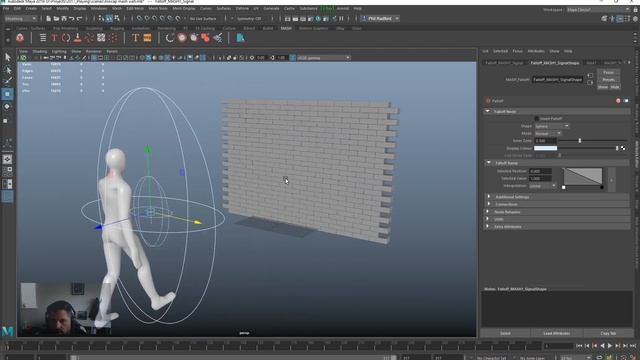640x360 pixels.
Task: Click the QR-pattern icon on the MASH shelf
Action: [101, 38]
